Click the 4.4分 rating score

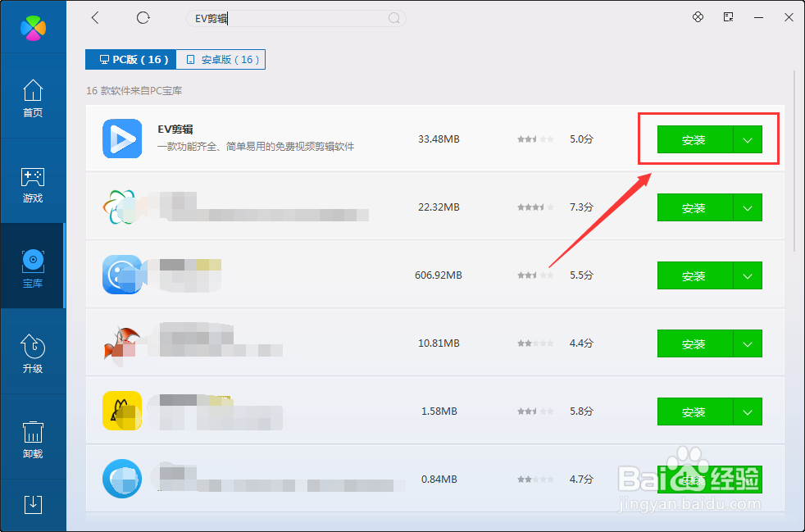pos(581,343)
